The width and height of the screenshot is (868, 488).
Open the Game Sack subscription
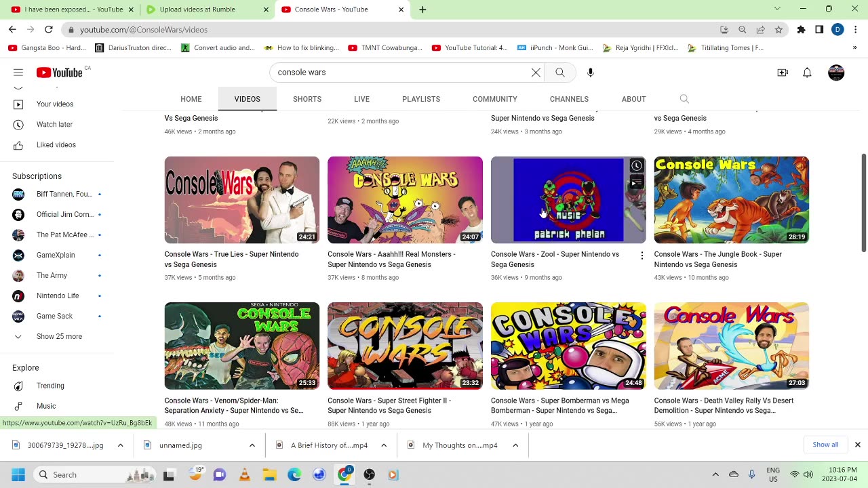(54, 316)
